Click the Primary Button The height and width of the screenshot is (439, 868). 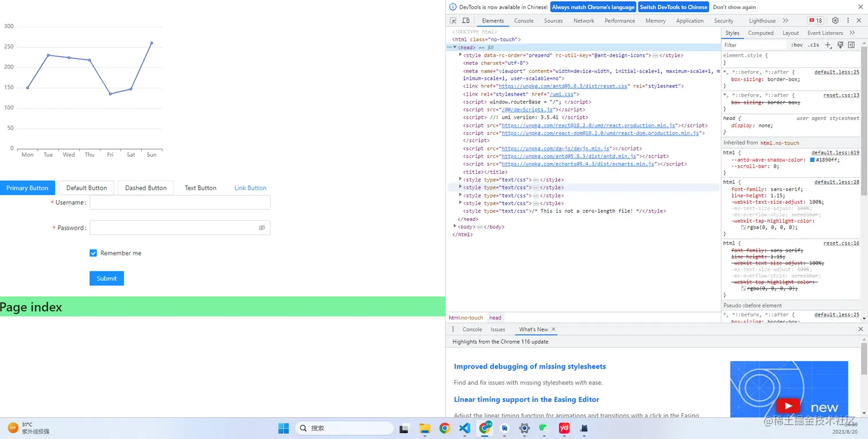(x=28, y=188)
